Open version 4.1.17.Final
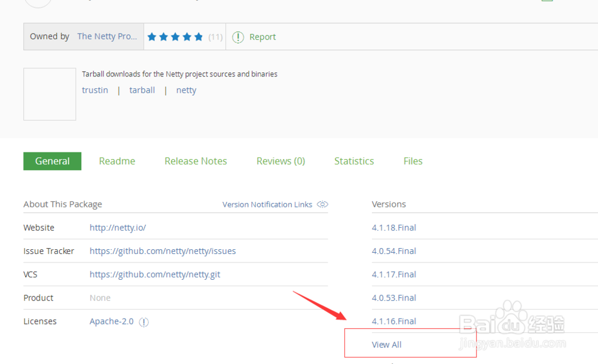 pyautogui.click(x=394, y=274)
